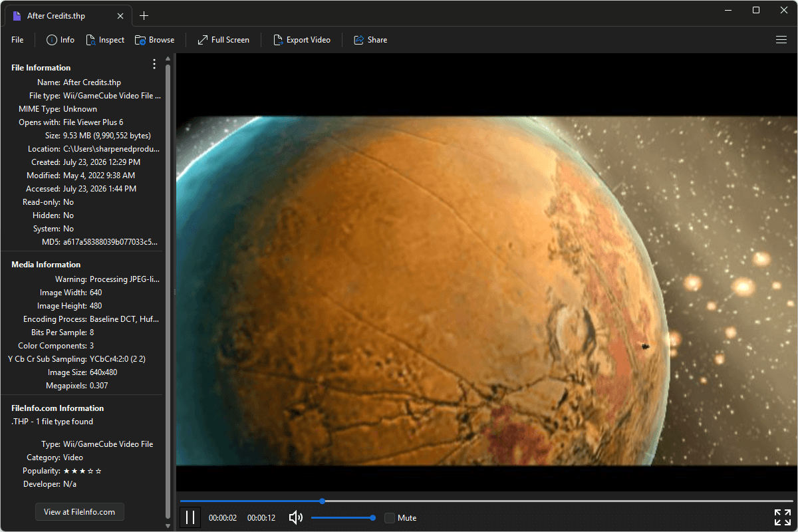This screenshot has height=532, width=798.
Task: Click the File type value Wii/GameCube Video File
Action: coord(112,96)
